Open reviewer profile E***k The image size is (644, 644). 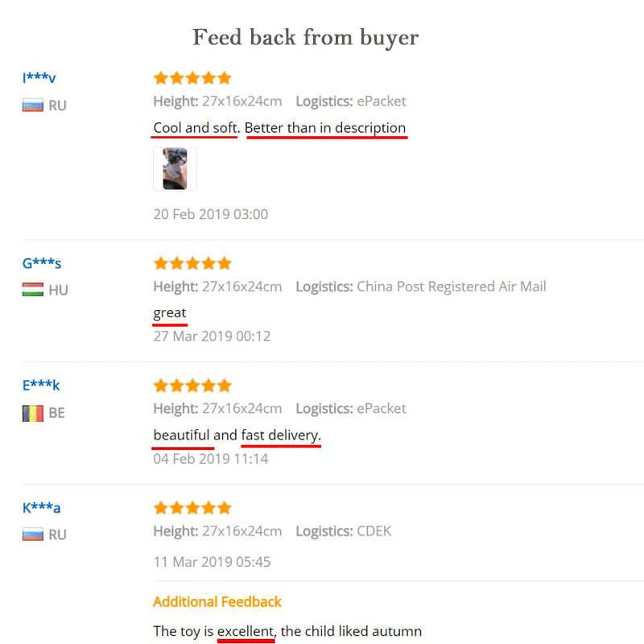pyautogui.click(x=41, y=386)
